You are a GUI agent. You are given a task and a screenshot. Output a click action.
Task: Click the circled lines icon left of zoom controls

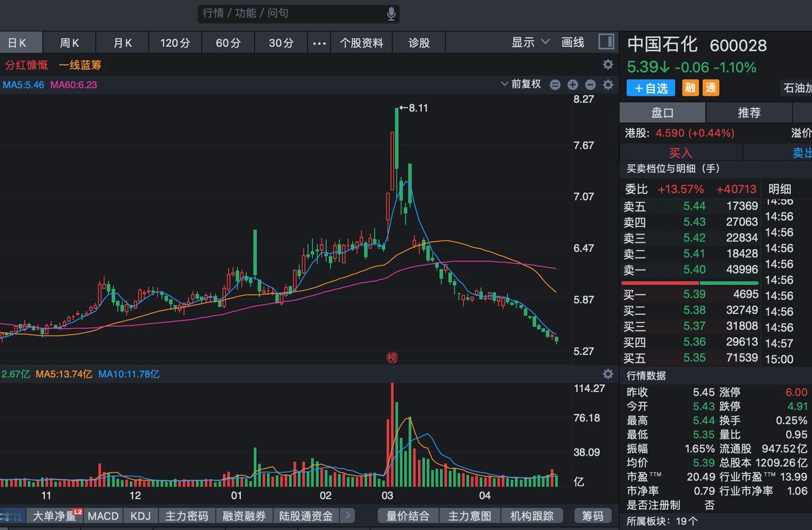(x=555, y=84)
